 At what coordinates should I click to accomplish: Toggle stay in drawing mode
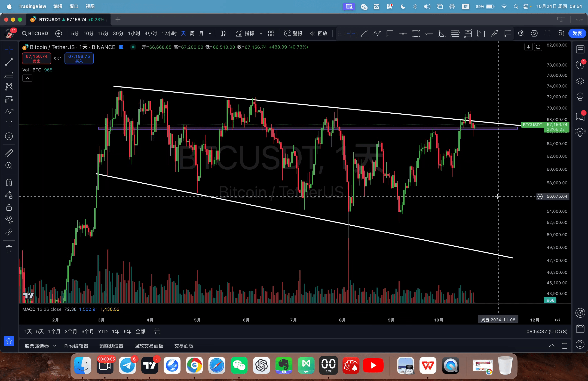click(x=9, y=195)
